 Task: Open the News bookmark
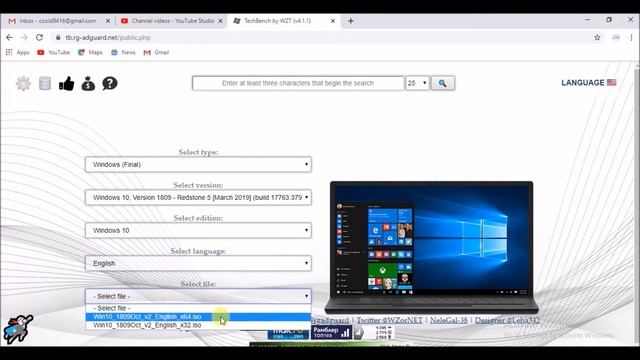coord(123,52)
